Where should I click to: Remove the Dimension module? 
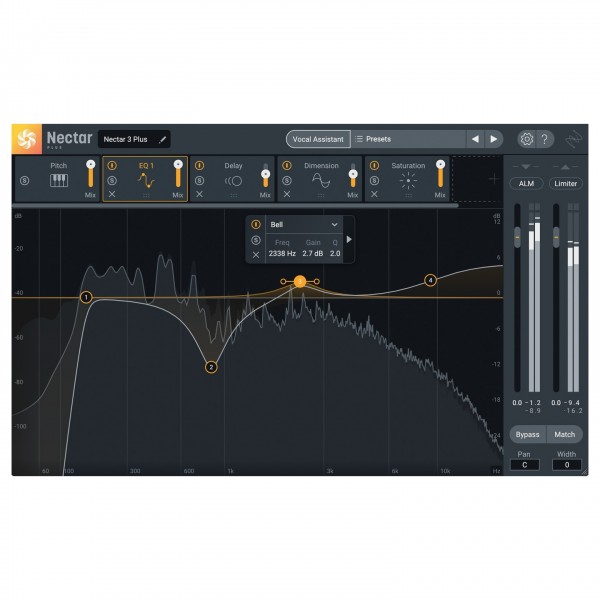click(287, 194)
